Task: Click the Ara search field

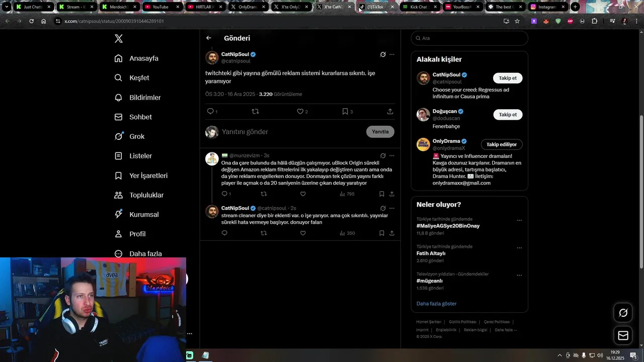Action: click(469, 38)
